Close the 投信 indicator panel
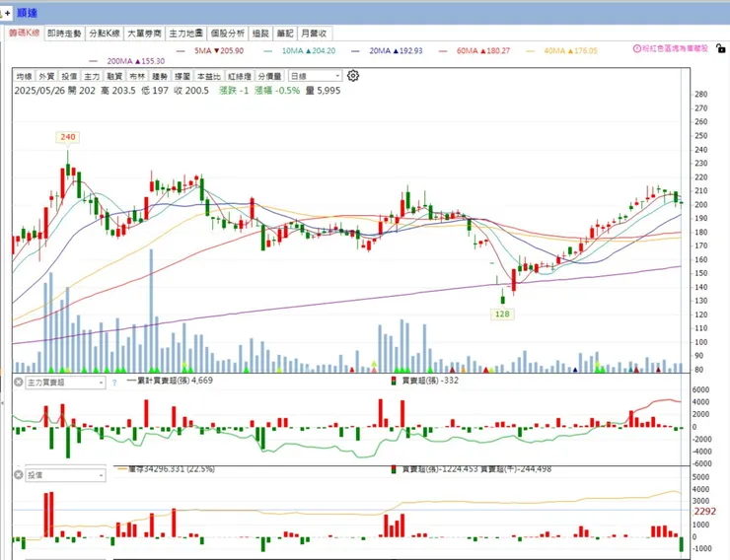This screenshot has width=730, height=560. click(x=18, y=475)
